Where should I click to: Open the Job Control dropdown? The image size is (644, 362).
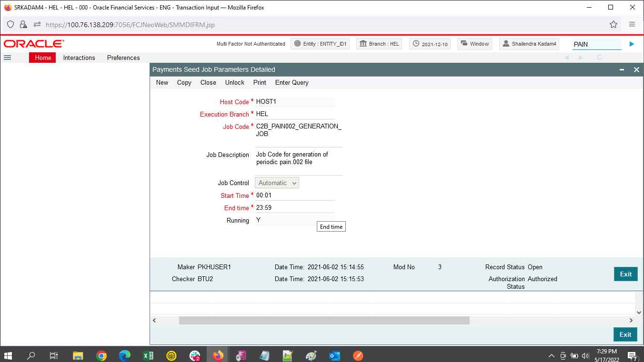click(277, 183)
